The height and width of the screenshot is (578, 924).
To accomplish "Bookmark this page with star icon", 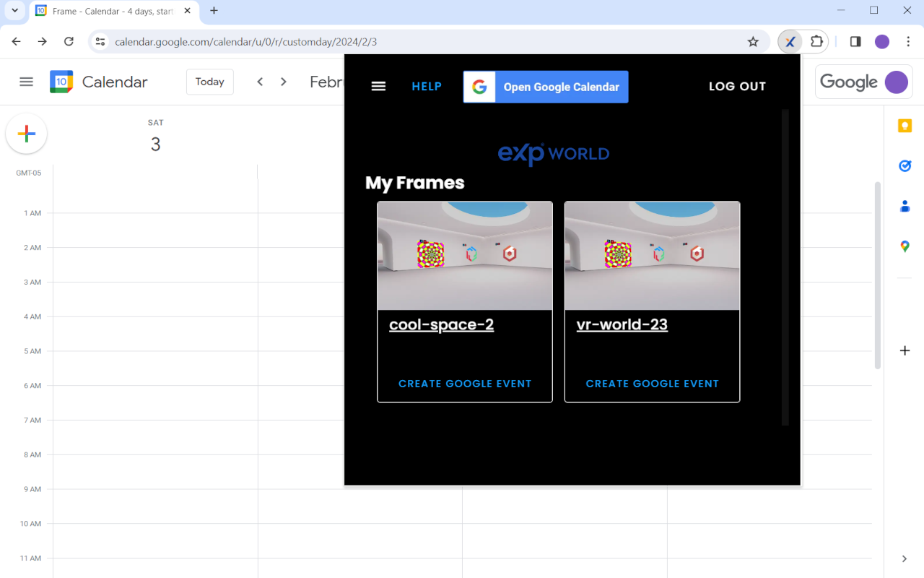I will (x=753, y=42).
